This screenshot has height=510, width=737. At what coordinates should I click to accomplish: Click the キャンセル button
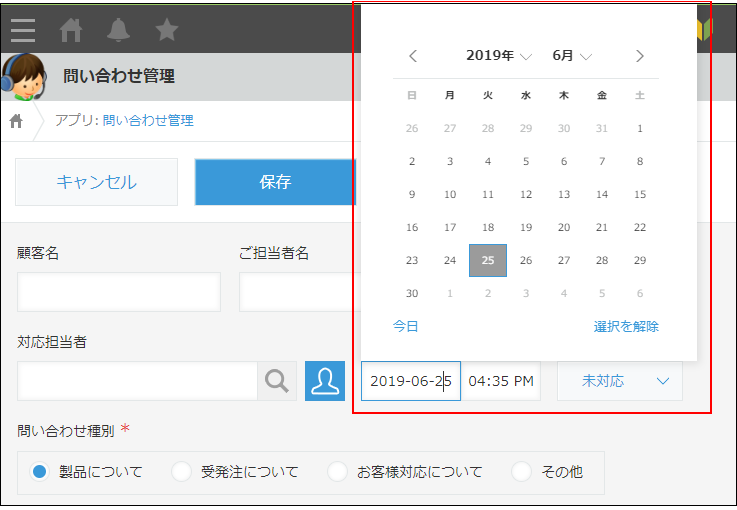[x=96, y=182]
